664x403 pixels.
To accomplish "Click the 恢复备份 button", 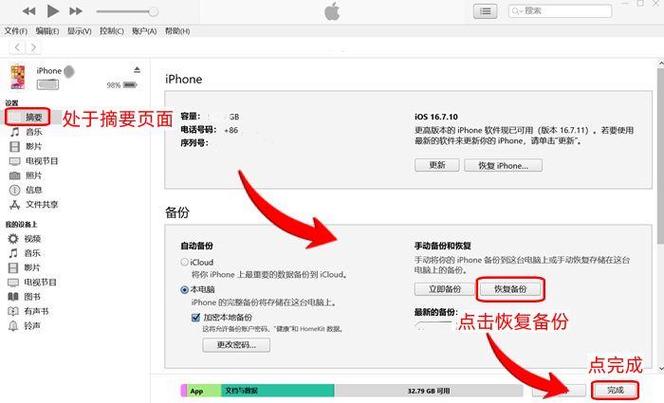I will (x=510, y=289).
